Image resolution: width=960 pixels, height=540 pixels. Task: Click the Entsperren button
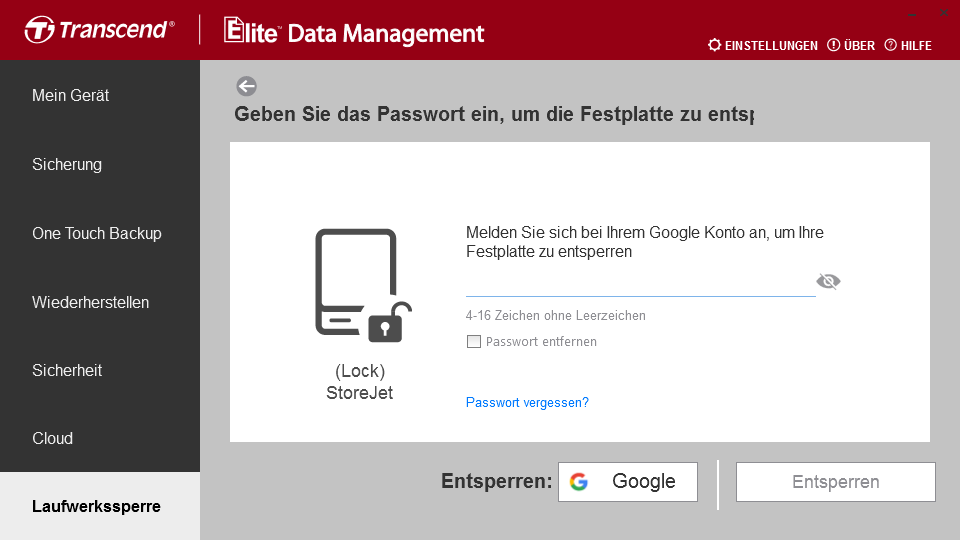(x=836, y=482)
